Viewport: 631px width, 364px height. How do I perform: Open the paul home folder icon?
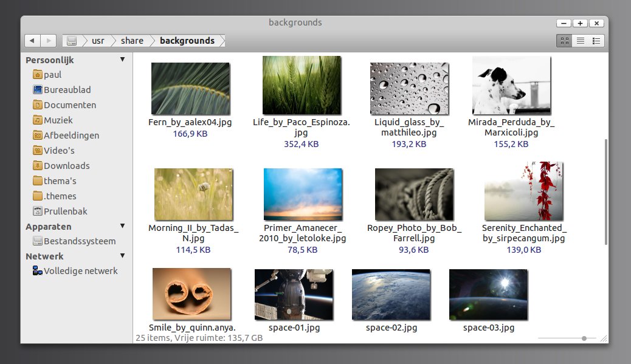[x=38, y=74]
